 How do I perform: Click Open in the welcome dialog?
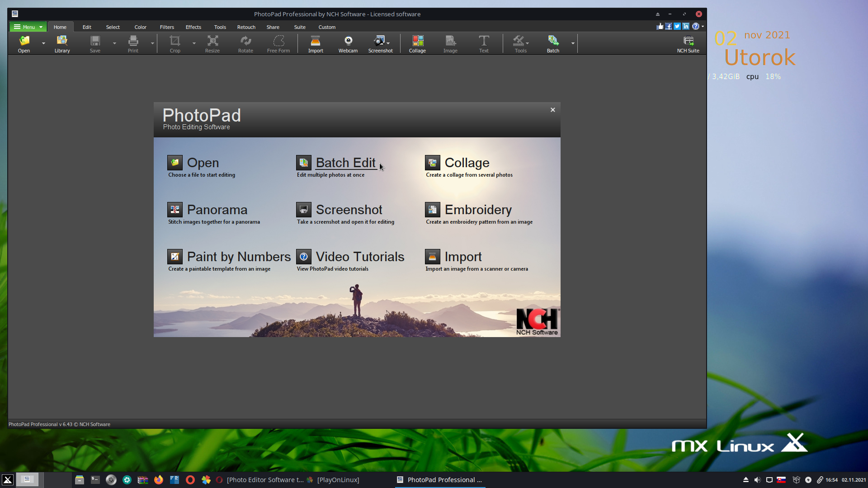[203, 163]
